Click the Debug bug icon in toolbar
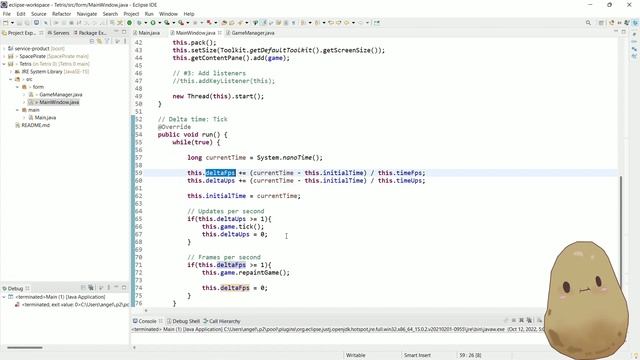 point(139,23)
